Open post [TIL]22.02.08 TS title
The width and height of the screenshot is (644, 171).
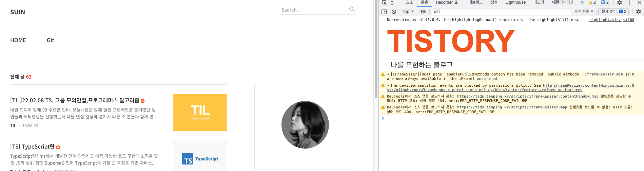75,100
